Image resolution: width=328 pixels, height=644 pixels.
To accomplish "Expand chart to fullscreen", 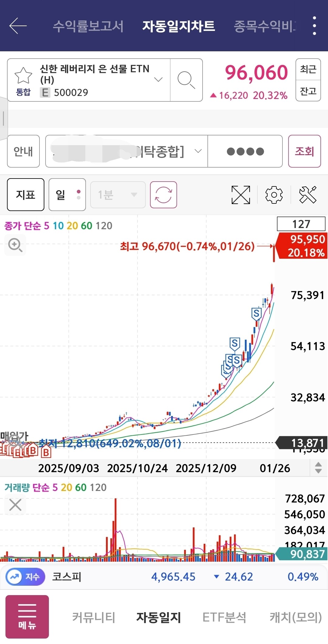I will (241, 195).
